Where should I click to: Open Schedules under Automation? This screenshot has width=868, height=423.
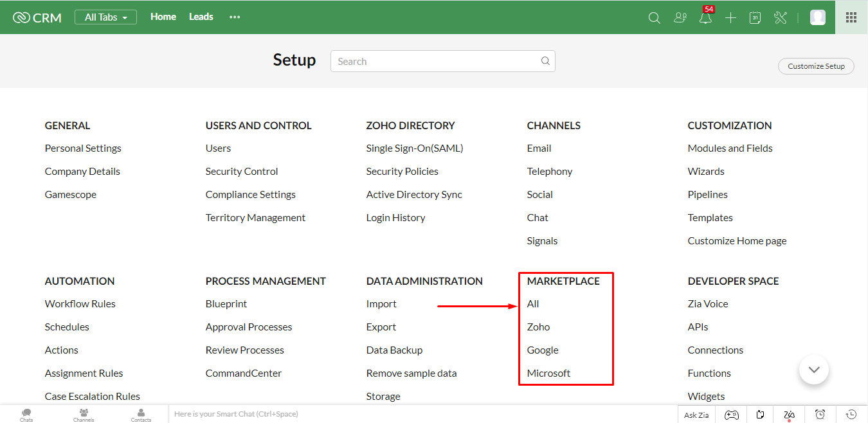pos(67,327)
